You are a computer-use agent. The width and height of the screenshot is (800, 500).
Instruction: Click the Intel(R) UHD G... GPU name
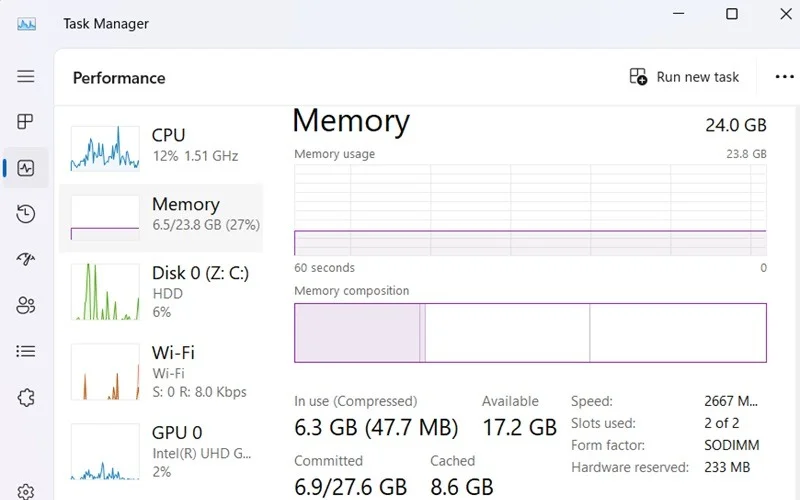point(202,453)
